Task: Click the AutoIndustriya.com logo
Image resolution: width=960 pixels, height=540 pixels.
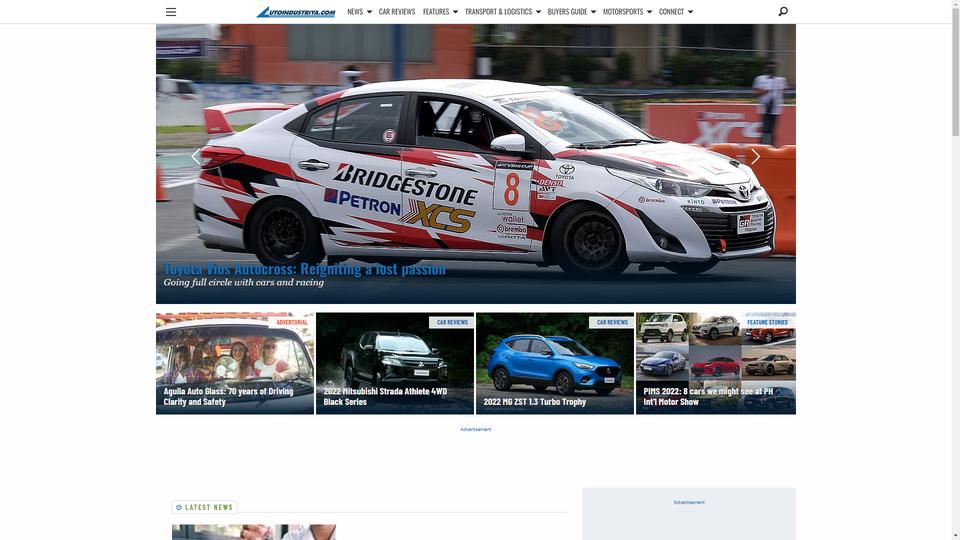Action: pyautogui.click(x=296, y=12)
